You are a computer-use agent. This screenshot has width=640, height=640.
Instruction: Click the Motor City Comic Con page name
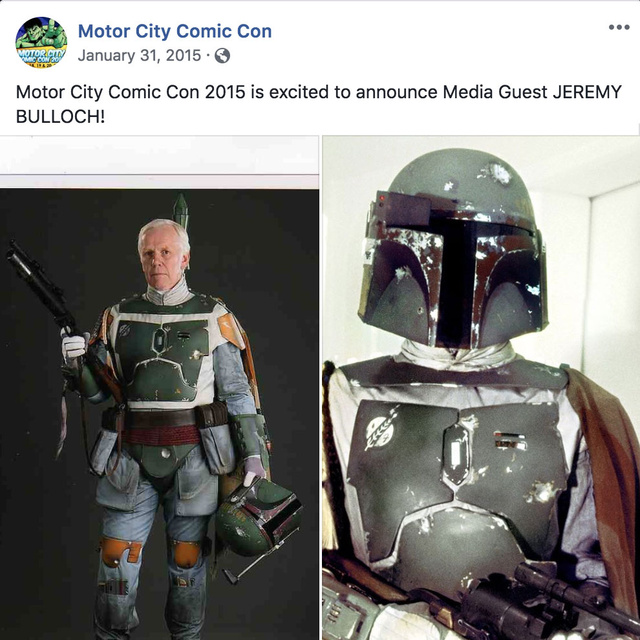tap(175, 31)
